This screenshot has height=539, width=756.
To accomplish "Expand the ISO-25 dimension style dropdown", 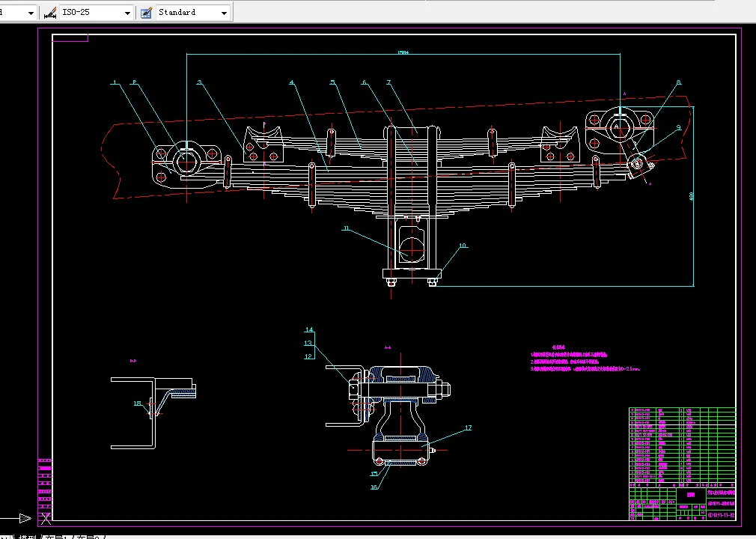I will tap(127, 13).
